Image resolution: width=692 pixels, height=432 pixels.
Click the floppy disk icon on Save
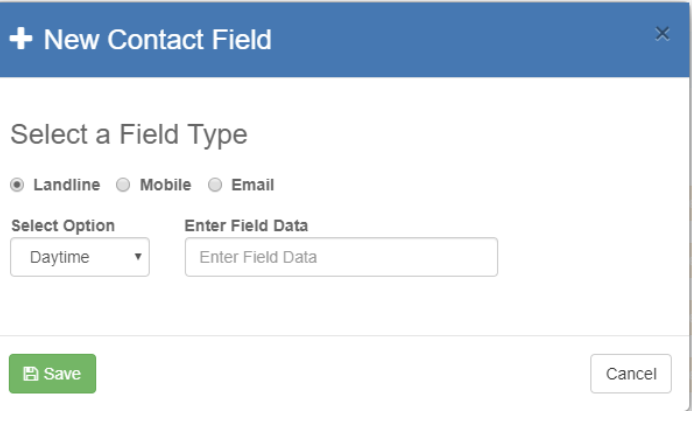30,374
